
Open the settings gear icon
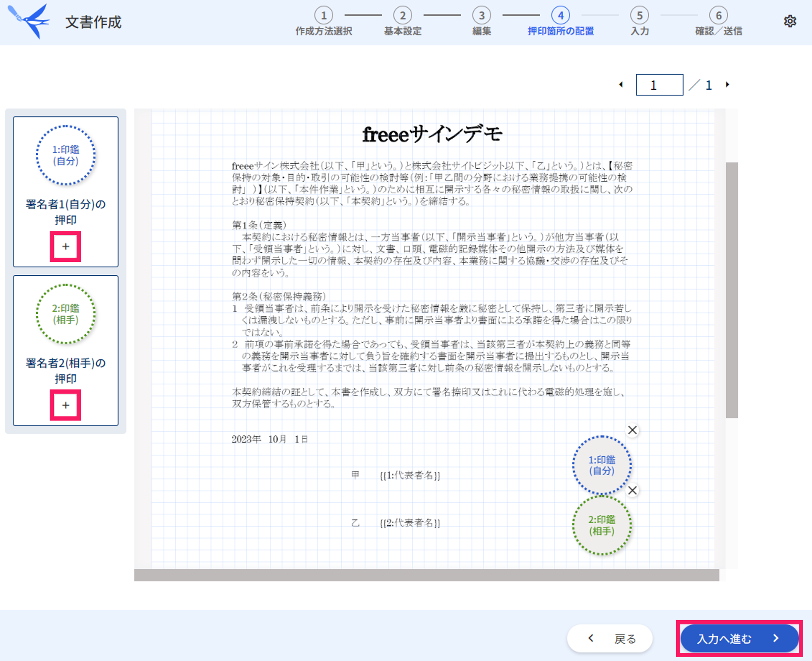790,21
